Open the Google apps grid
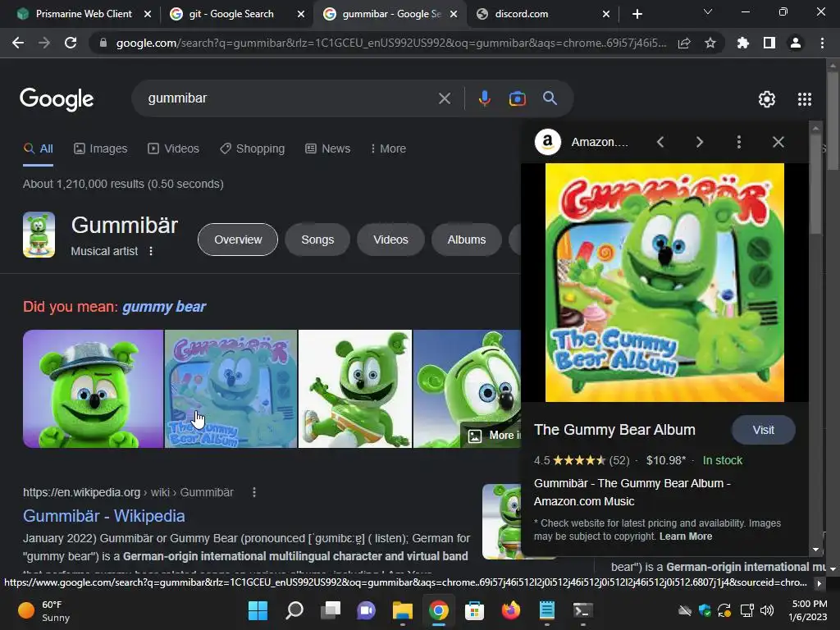The image size is (840, 630). (x=805, y=99)
